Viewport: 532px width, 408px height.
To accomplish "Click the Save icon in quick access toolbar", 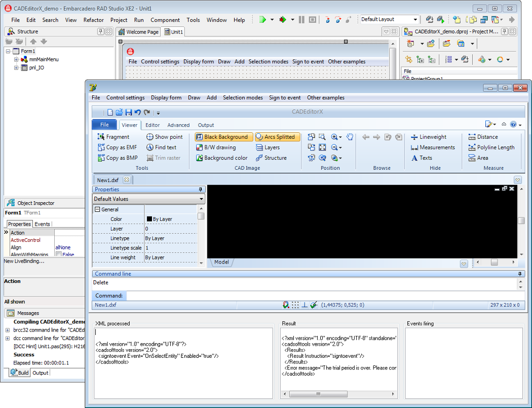I will [x=129, y=112].
